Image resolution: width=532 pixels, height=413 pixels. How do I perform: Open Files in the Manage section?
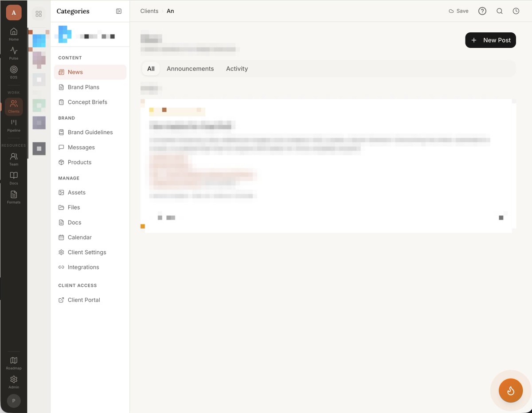[90, 207]
